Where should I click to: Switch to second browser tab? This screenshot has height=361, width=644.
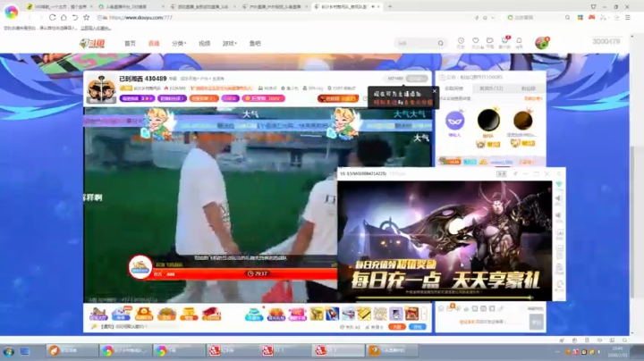pyautogui.click(x=131, y=6)
